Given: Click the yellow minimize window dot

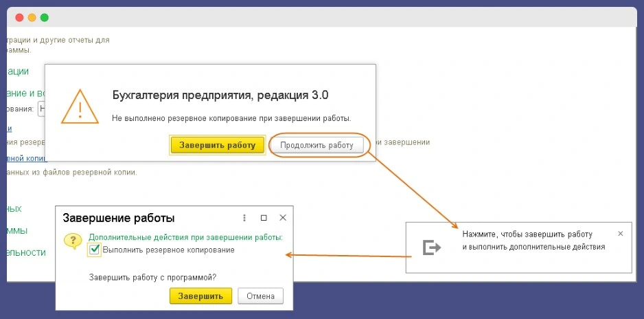Looking at the screenshot, I should (32, 17).
